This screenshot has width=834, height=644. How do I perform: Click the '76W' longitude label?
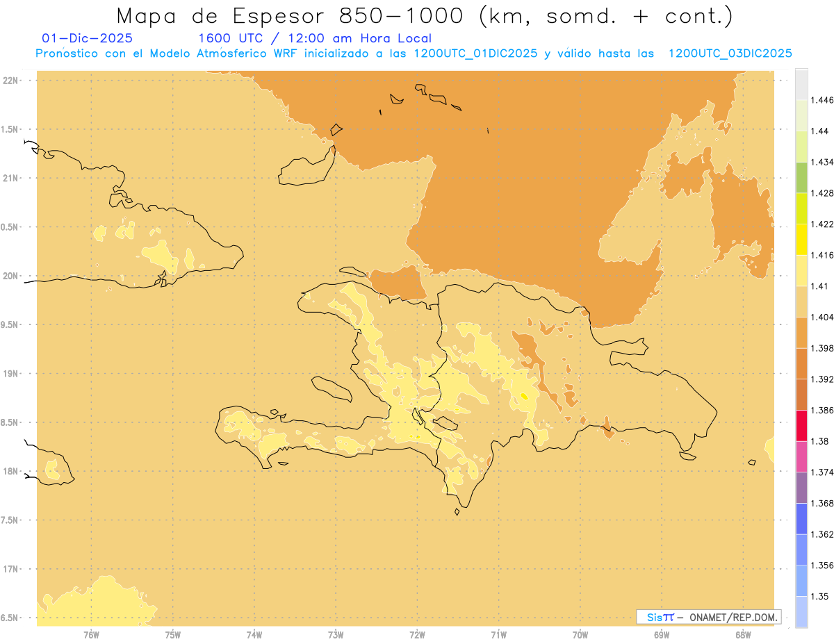(91, 635)
